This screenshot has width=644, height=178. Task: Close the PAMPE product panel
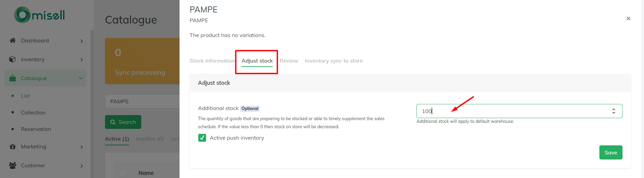click(x=628, y=19)
